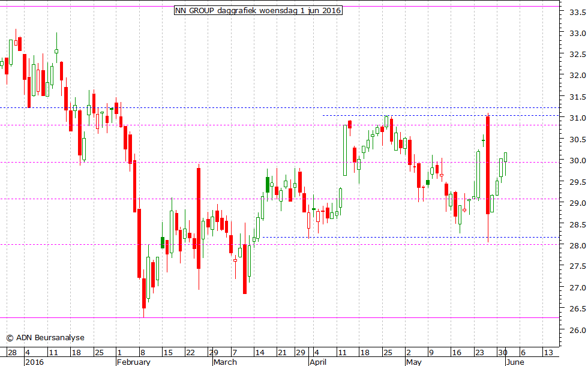Image resolution: width=588 pixels, height=366 pixels.
Task: Click the 29.5 price axis label
Action: click(x=577, y=182)
